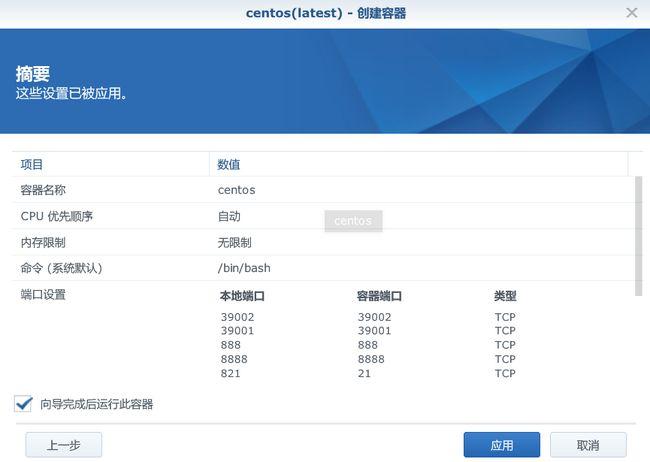Click local port 8888

[x=234, y=359]
